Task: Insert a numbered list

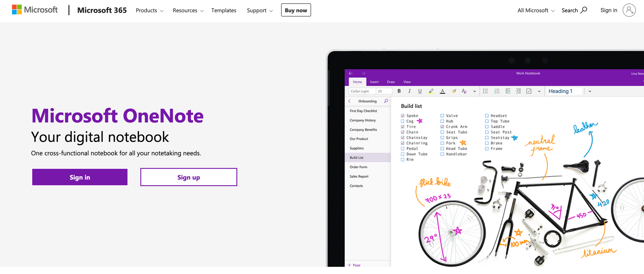Action: click(x=497, y=91)
